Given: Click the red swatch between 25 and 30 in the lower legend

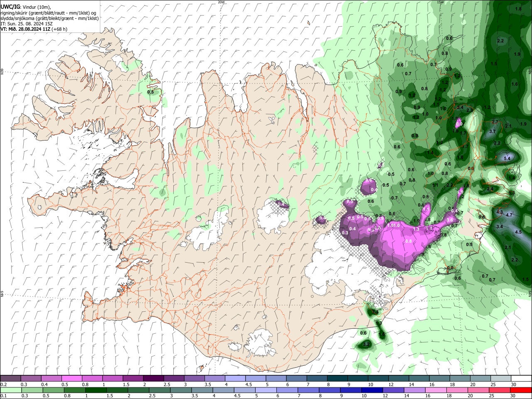Looking at the screenshot, I should (500, 390).
